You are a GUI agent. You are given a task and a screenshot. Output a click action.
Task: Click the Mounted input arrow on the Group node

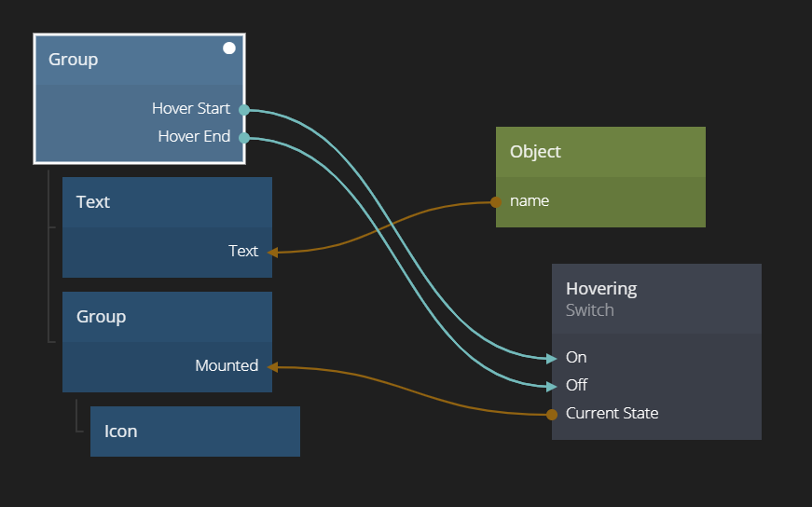tap(272, 367)
